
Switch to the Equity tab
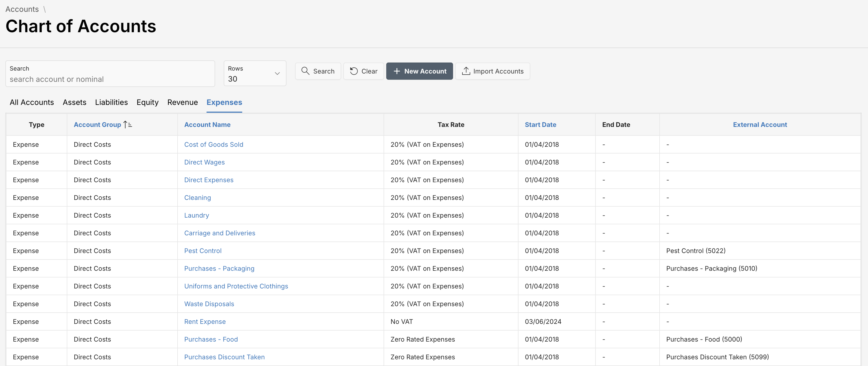[147, 103]
